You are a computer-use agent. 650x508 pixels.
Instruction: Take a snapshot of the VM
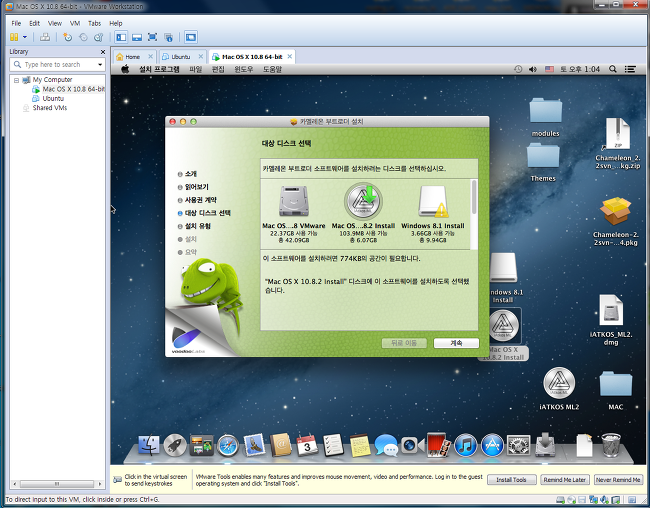67,37
